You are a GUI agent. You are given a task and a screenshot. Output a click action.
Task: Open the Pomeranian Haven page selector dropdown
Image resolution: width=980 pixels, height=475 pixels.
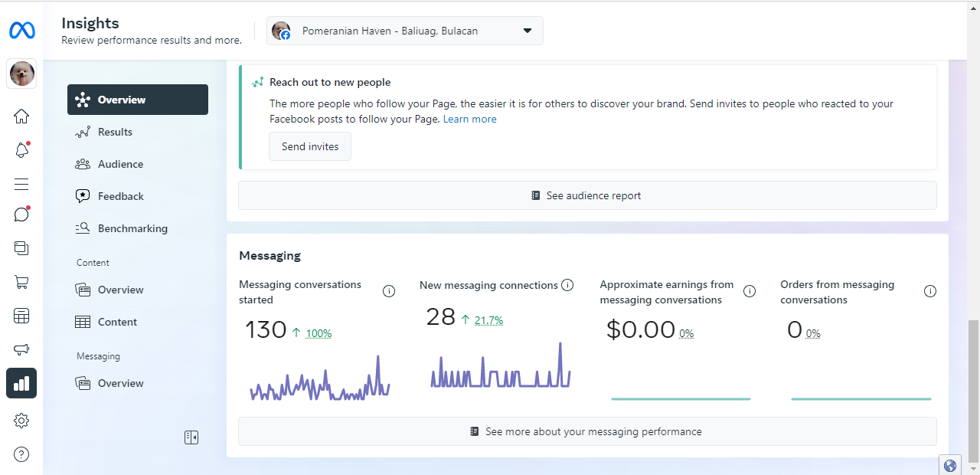click(404, 31)
